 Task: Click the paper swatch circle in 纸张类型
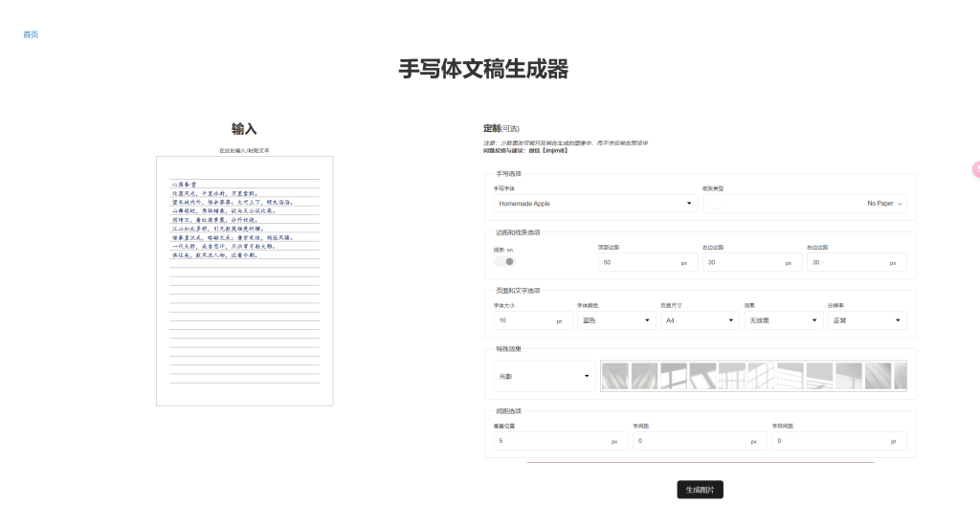coord(716,204)
